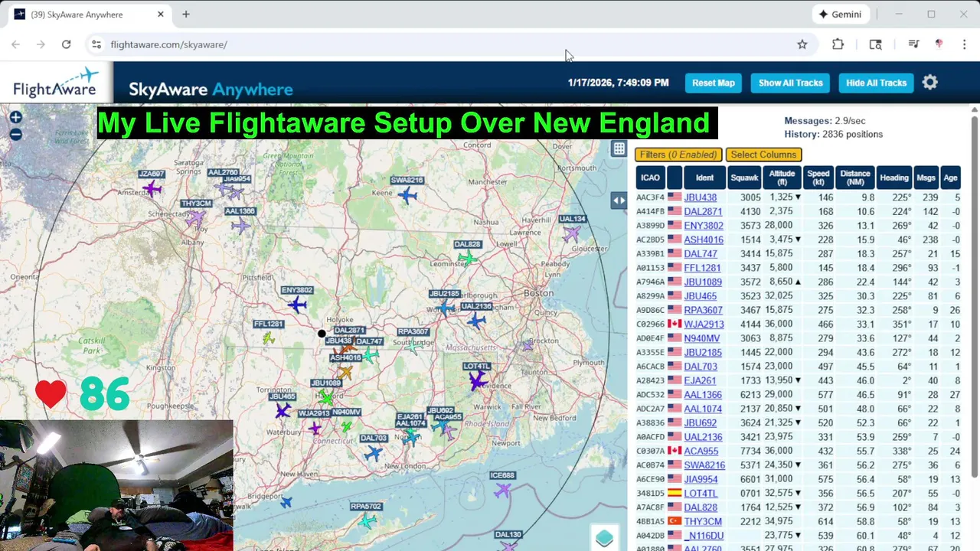Open the ACA955 flight link

(701, 452)
